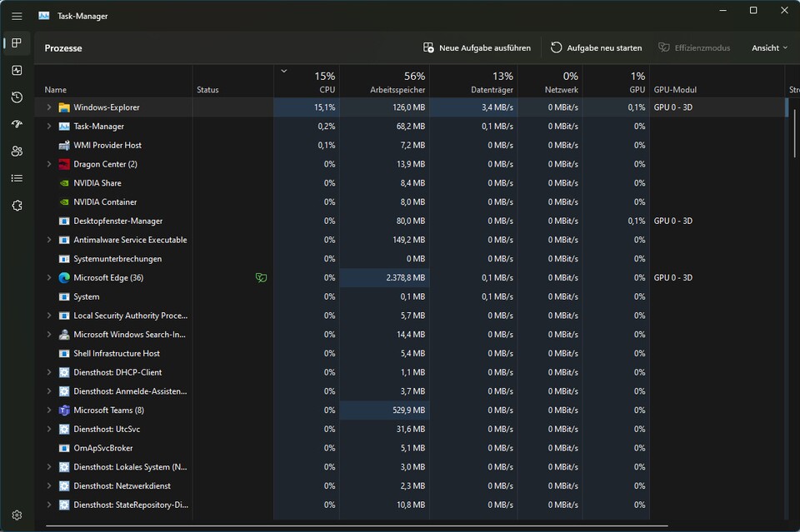Expand Diensthost: UtcSvc row

click(49, 429)
